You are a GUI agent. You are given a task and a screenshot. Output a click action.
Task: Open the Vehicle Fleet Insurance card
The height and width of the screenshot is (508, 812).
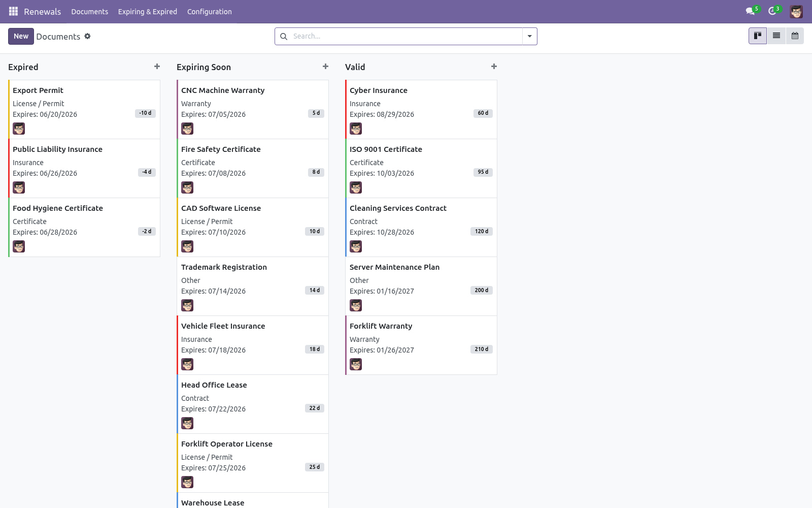coord(253,345)
